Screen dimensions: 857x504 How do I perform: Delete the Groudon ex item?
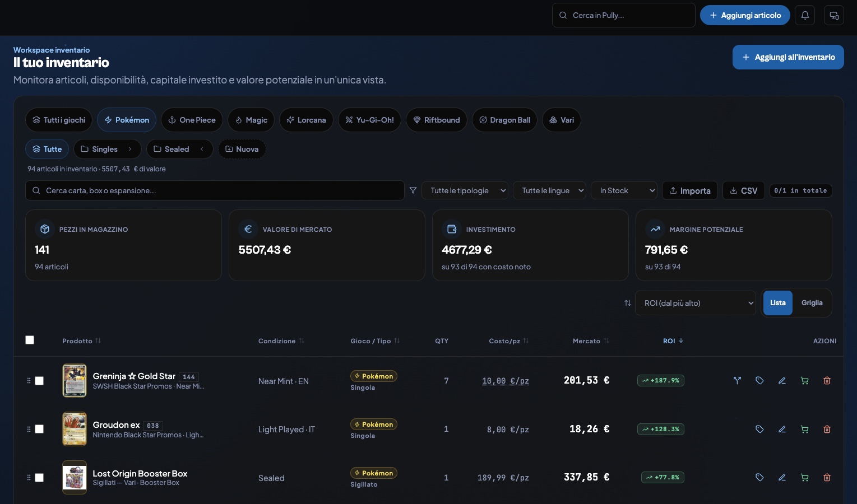(x=827, y=430)
